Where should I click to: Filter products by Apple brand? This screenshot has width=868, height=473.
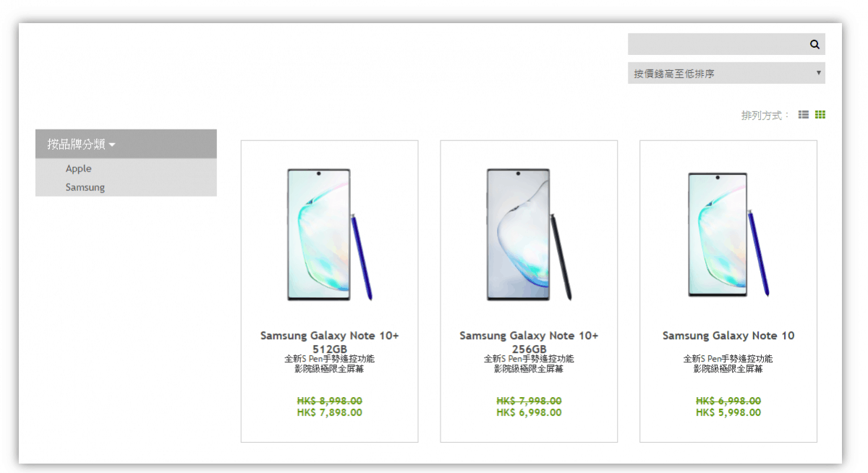(x=79, y=169)
